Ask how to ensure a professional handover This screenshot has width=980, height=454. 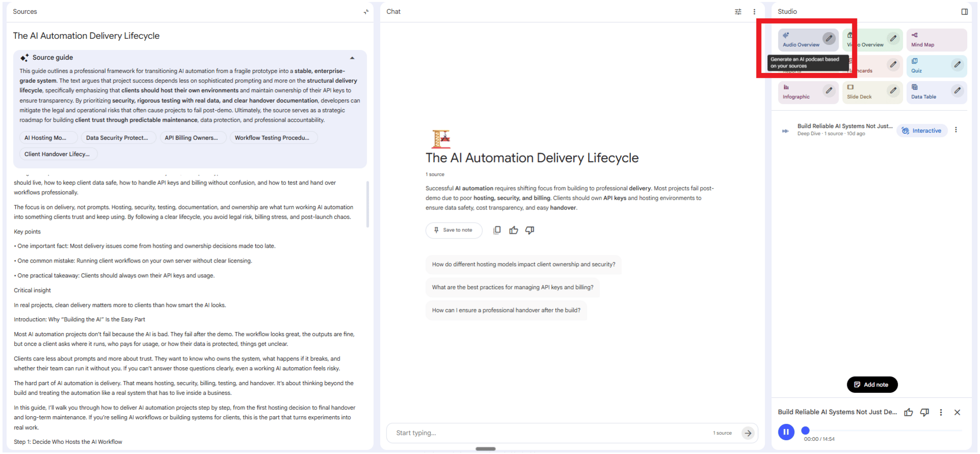(x=506, y=310)
